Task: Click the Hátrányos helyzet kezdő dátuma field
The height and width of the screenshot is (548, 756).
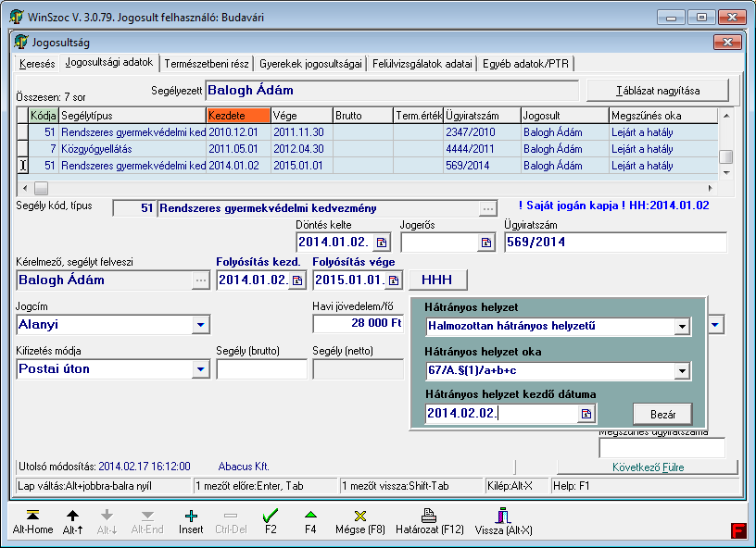Action: (x=502, y=414)
